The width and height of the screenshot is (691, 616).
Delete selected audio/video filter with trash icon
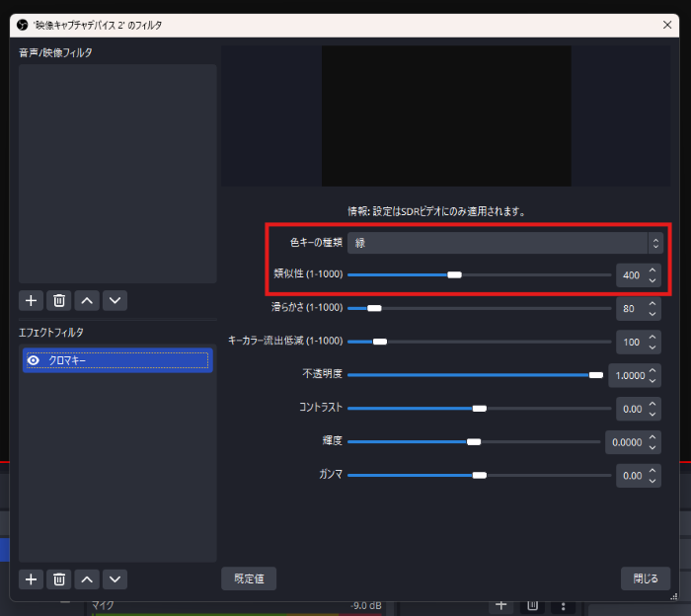click(59, 300)
